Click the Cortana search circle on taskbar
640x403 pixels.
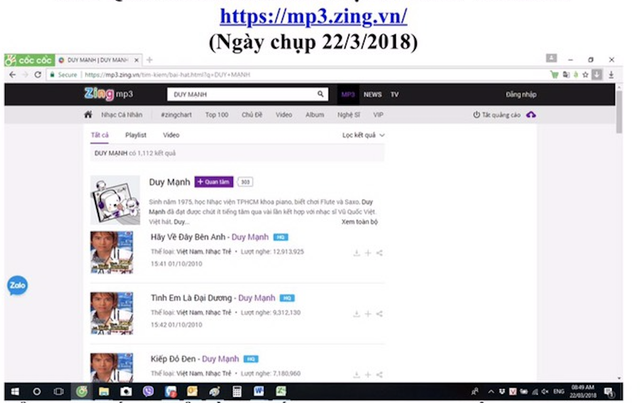pyautogui.click(x=37, y=392)
